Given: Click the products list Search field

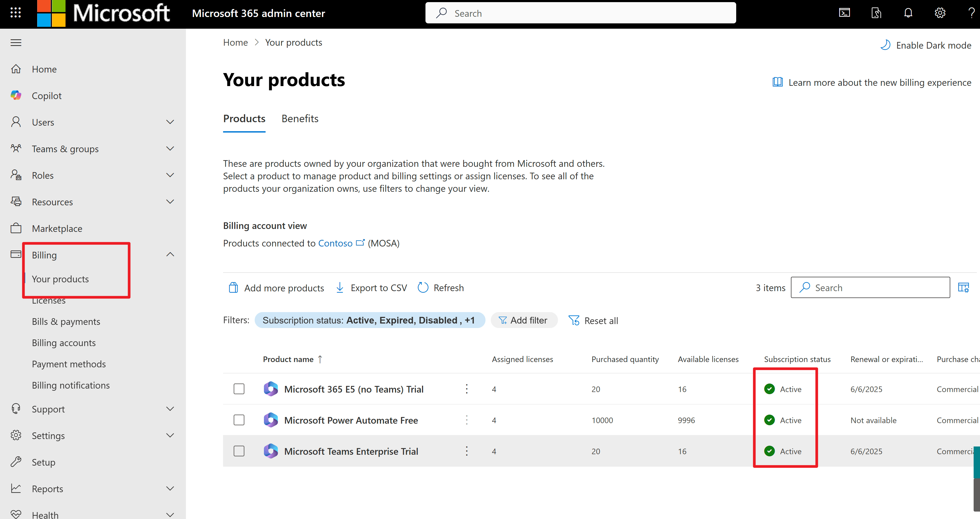Looking at the screenshot, I should 870,288.
